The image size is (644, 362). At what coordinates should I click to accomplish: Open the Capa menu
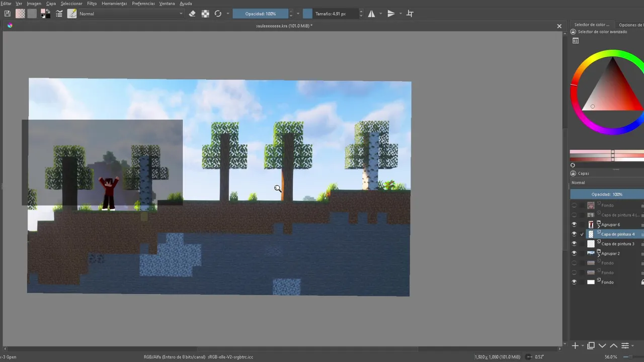tap(51, 4)
